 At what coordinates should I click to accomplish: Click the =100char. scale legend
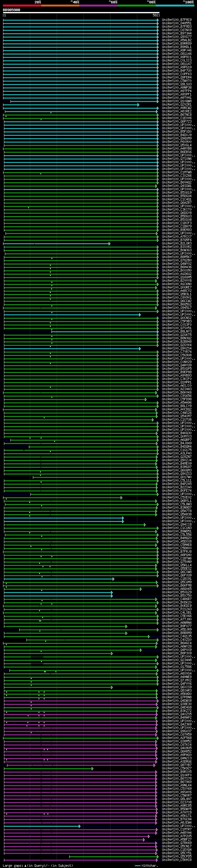point(146,865)
